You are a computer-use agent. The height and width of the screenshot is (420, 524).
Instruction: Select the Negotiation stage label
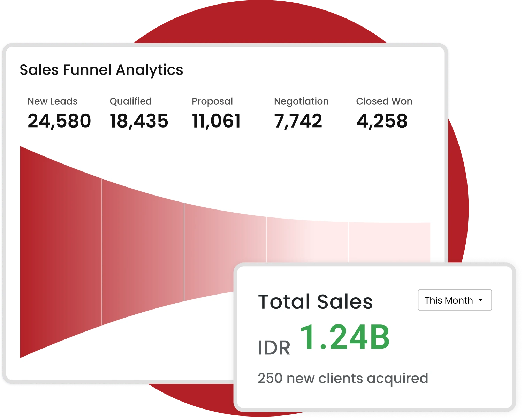(301, 101)
